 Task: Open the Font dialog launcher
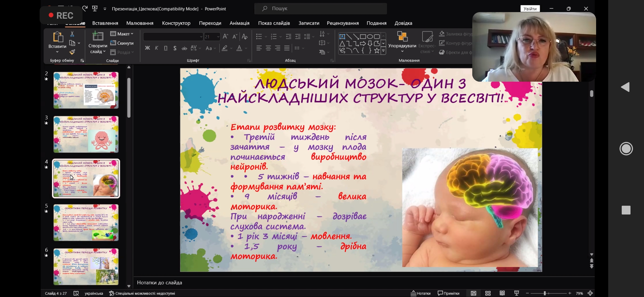click(x=249, y=61)
